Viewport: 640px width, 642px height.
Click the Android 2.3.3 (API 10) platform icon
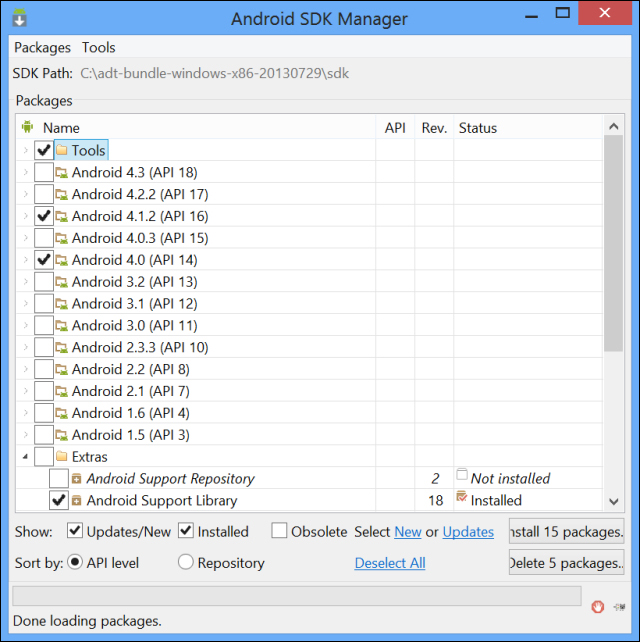pos(62,348)
